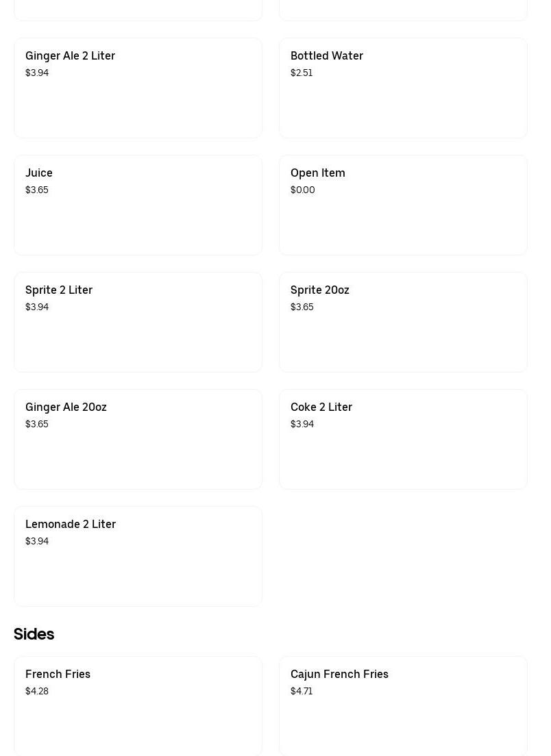Add Sprite 2 Liter from the menu

(138, 322)
